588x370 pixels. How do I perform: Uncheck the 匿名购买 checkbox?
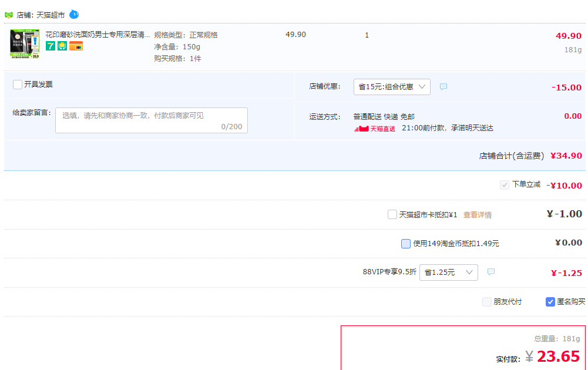pos(550,302)
